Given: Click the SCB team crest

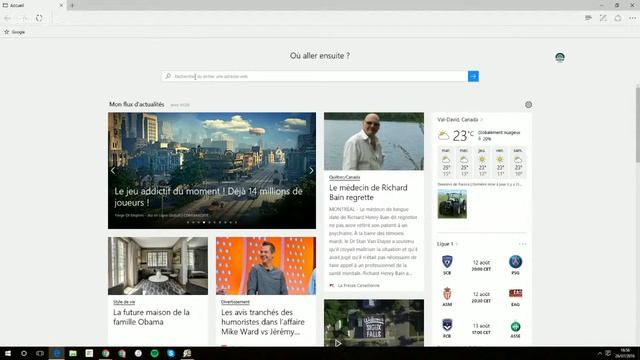Looking at the screenshot, I should (x=447, y=262).
